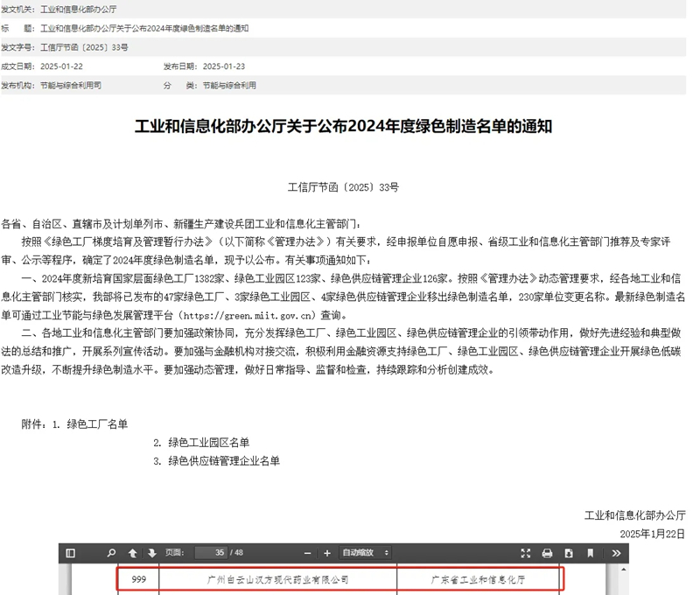The height and width of the screenshot is (595, 700).
Task: Open the 自动缩放 zoom dropdown
Action: (366, 553)
